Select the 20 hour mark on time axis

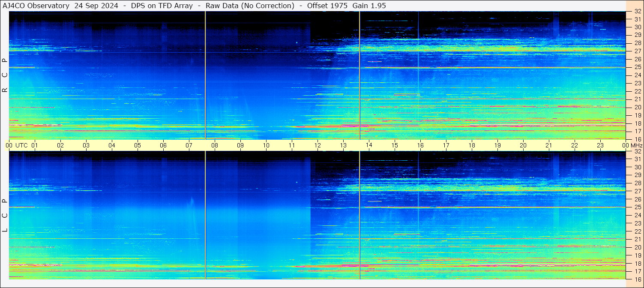[523, 145]
